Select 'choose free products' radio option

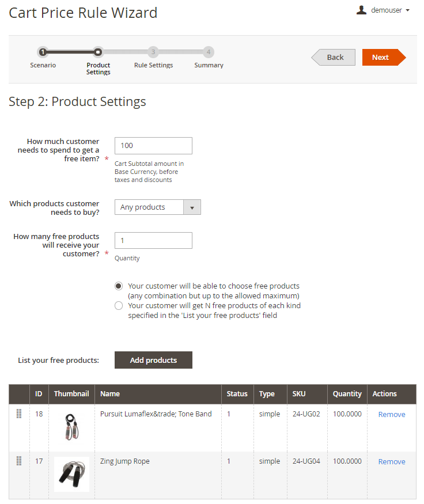tap(119, 286)
